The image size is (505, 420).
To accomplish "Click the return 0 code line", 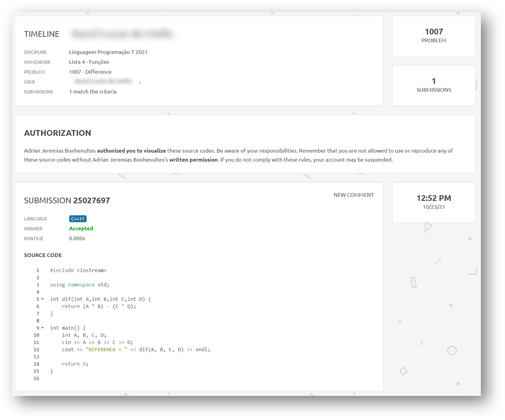I will tap(75, 364).
